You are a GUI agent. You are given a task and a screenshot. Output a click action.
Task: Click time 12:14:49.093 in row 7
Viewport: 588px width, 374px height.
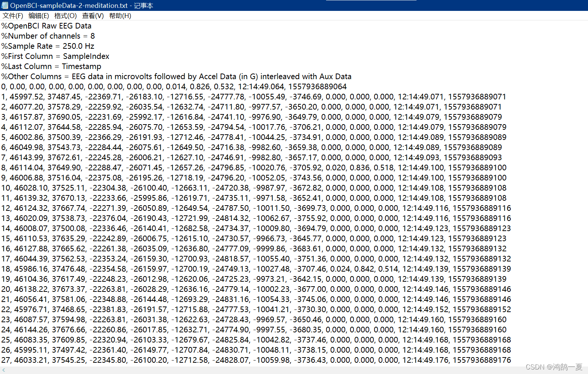click(x=416, y=158)
